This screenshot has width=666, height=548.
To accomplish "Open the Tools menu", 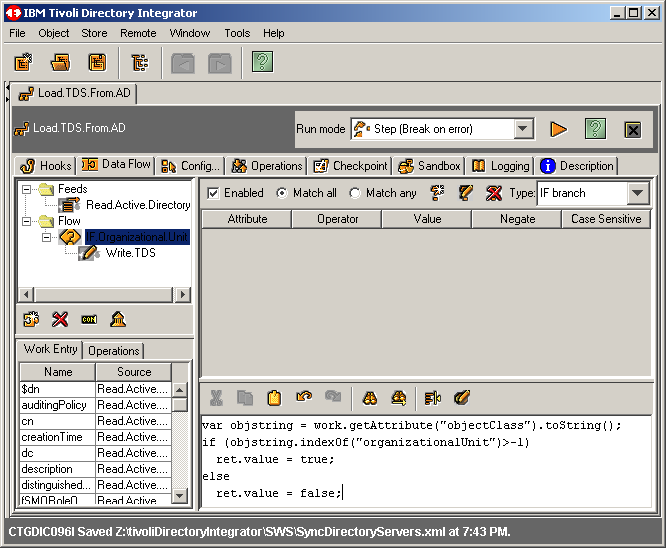I will click(x=237, y=33).
